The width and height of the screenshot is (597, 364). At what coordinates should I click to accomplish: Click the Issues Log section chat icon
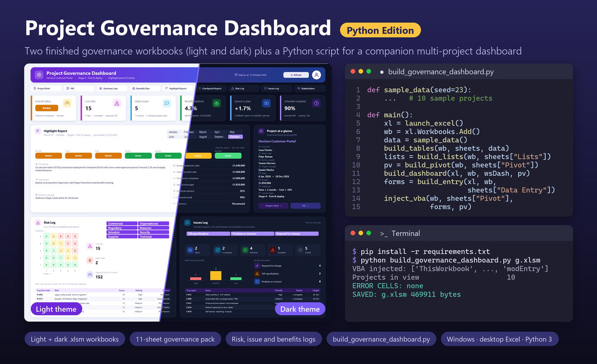pos(187,223)
